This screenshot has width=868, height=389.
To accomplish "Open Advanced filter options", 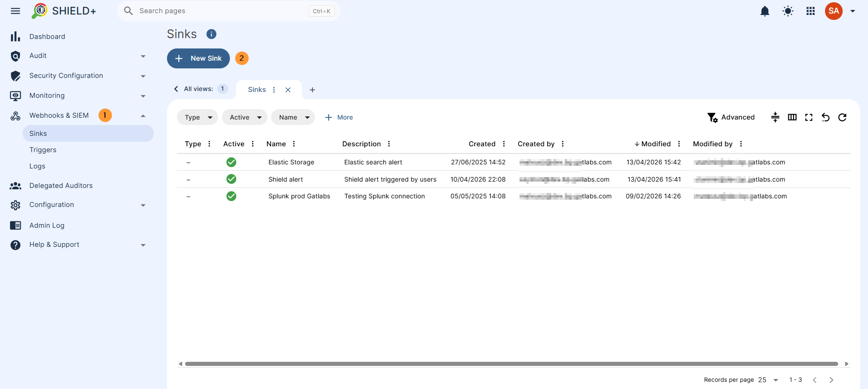I will [x=731, y=117].
